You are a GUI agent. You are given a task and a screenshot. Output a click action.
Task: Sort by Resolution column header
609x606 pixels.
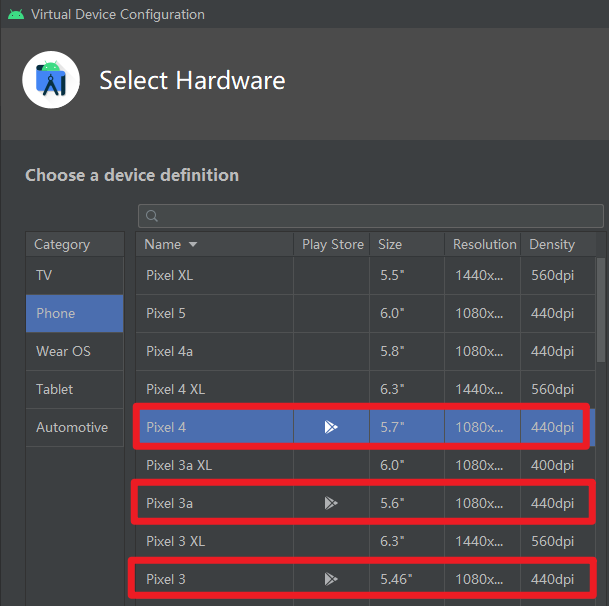tap(483, 244)
